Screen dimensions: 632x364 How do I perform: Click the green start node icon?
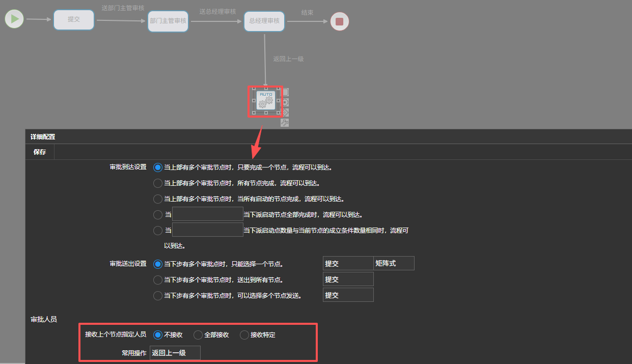14,19
